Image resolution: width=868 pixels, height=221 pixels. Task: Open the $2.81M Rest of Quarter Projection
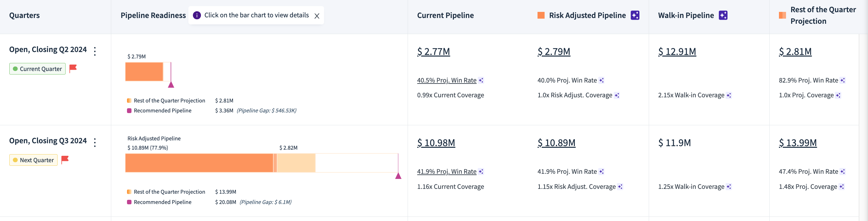(795, 51)
